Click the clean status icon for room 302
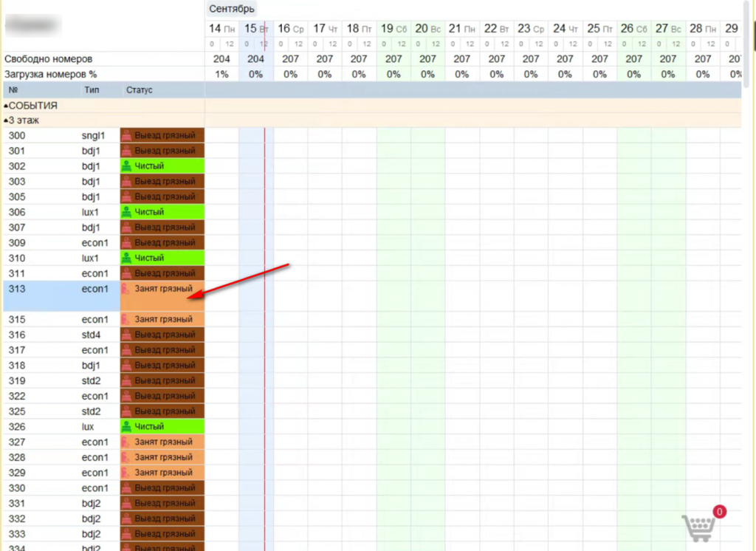The width and height of the screenshot is (756, 551). click(x=126, y=166)
